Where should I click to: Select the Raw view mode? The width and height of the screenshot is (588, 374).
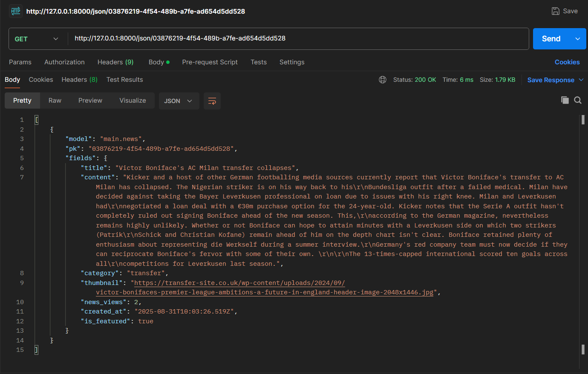[55, 101]
